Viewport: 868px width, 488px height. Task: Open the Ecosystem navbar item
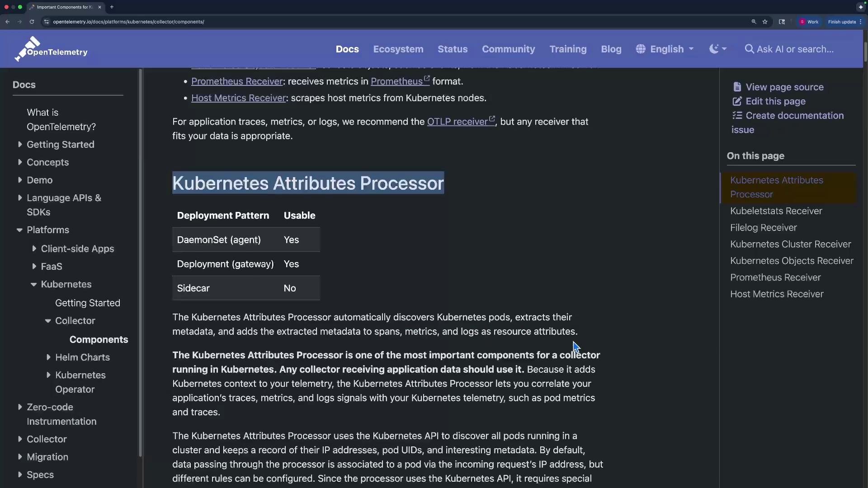coord(398,49)
